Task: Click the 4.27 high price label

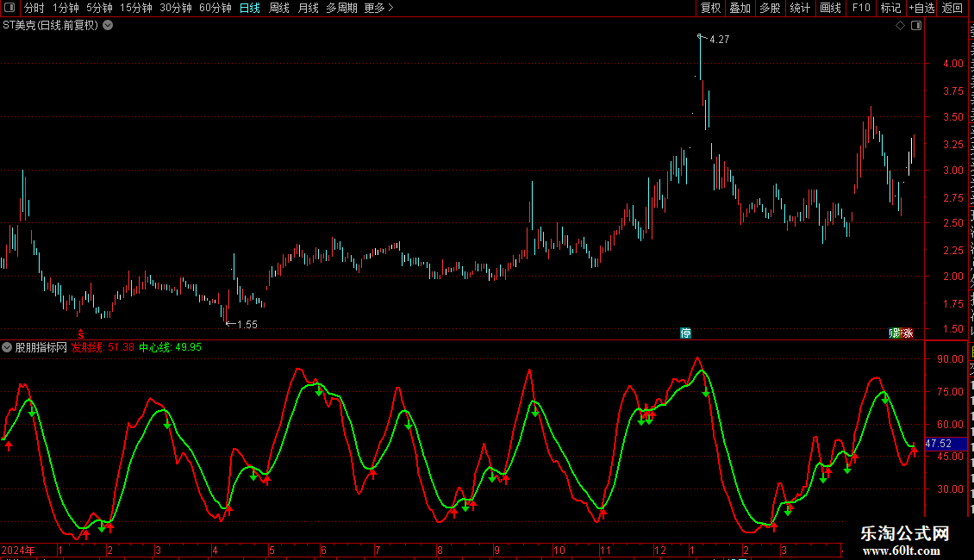Action: coord(720,39)
